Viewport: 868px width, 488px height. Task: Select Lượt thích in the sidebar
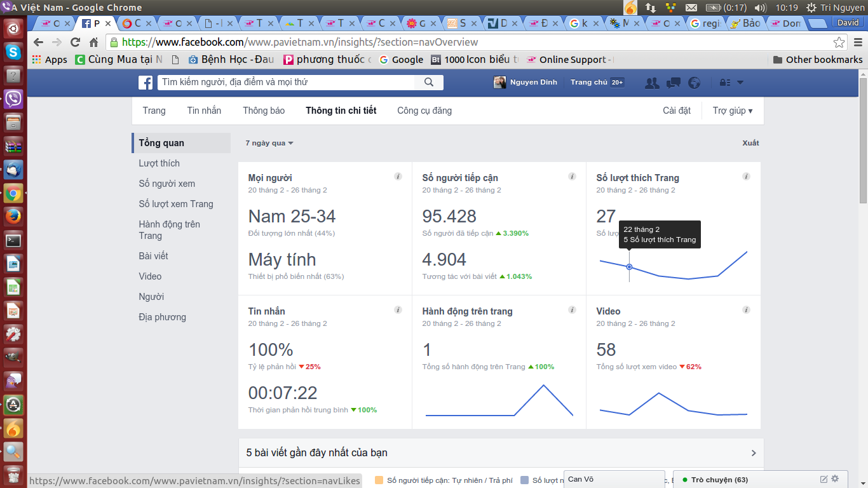[x=159, y=163]
